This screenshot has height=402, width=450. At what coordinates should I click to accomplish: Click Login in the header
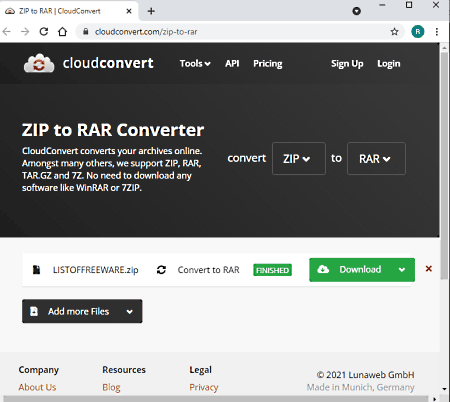click(x=389, y=64)
